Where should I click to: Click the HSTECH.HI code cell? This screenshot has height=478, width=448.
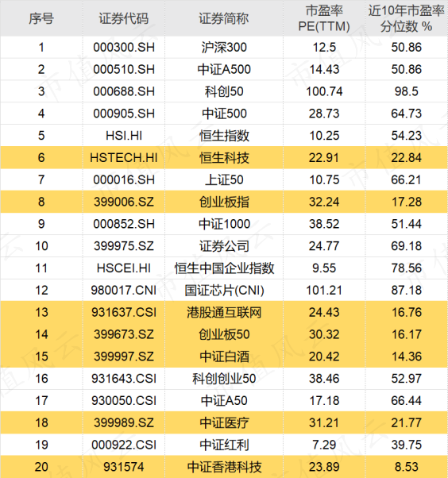point(124,158)
